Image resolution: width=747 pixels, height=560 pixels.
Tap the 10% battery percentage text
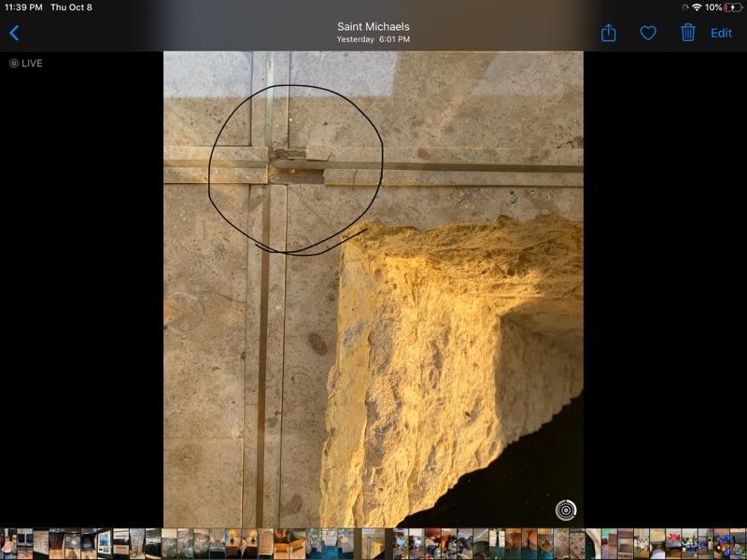pos(713,7)
